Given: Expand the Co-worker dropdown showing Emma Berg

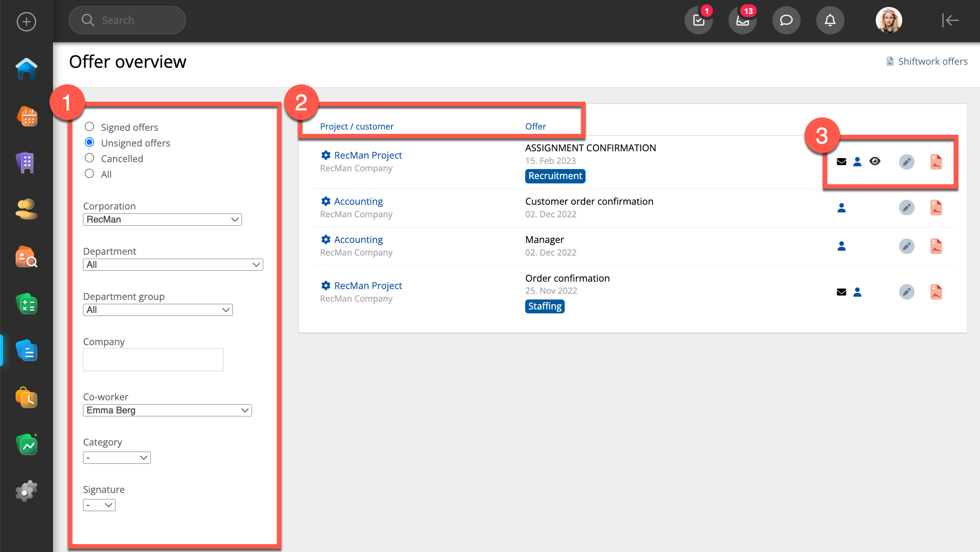Looking at the screenshot, I should tap(167, 410).
